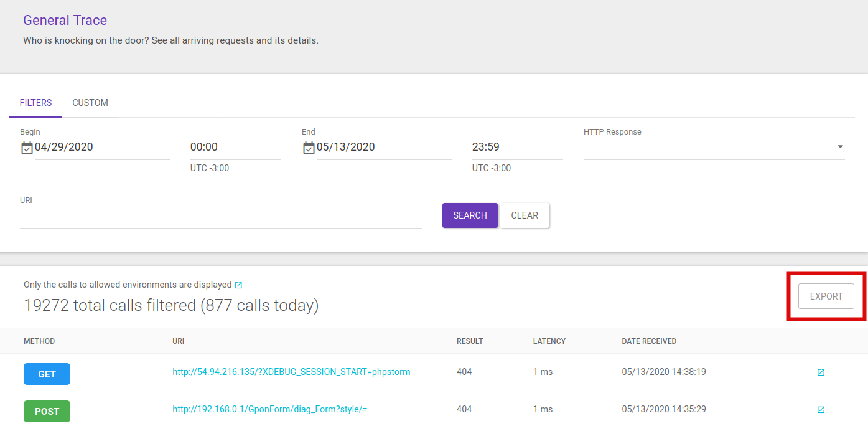Open the Begin date calendar picker icon

coord(27,148)
